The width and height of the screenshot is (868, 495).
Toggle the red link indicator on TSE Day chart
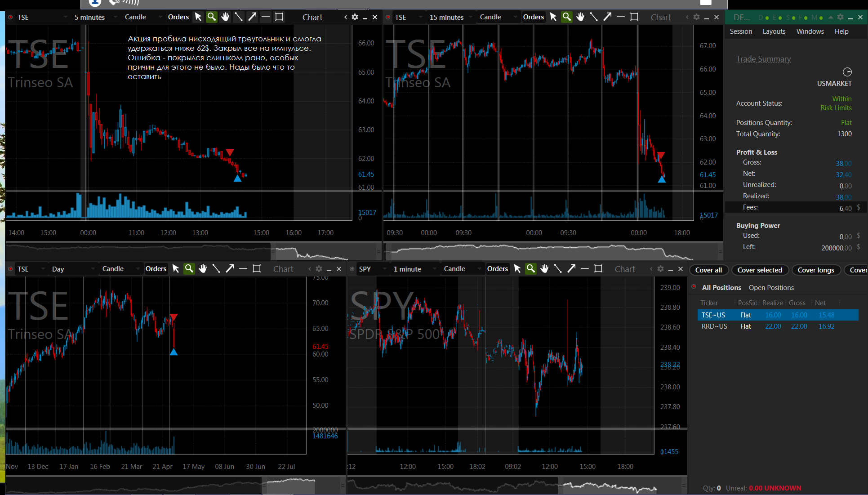(10, 269)
